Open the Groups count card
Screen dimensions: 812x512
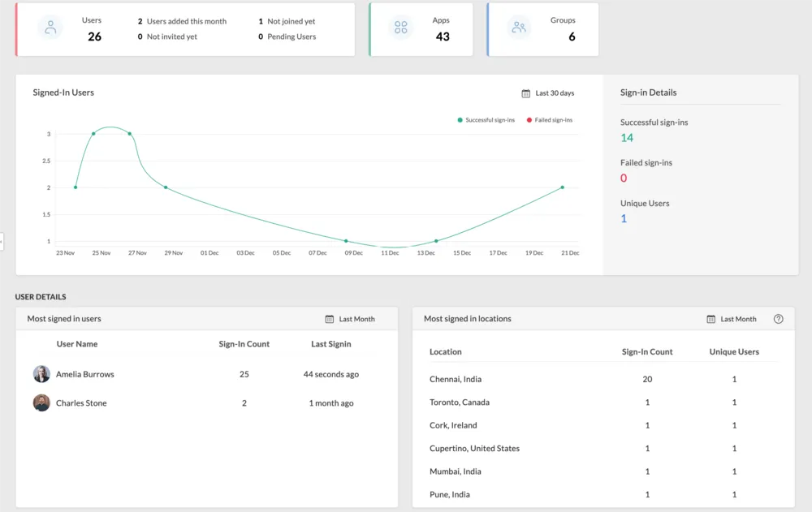pyautogui.click(x=542, y=29)
